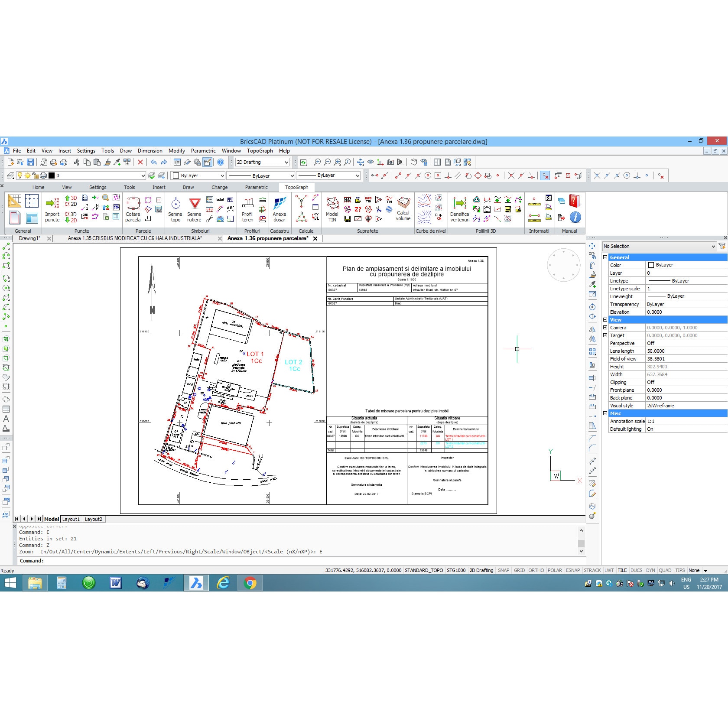Screen dimensions: 728x728
Task: Open the 2D Drafting workspace dropdown
Action: 262,162
